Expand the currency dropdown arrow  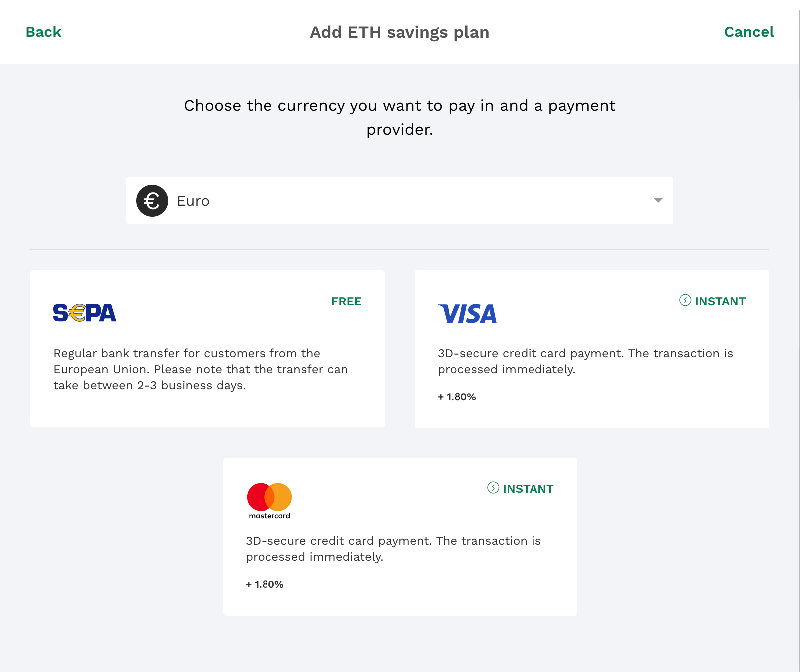(658, 200)
